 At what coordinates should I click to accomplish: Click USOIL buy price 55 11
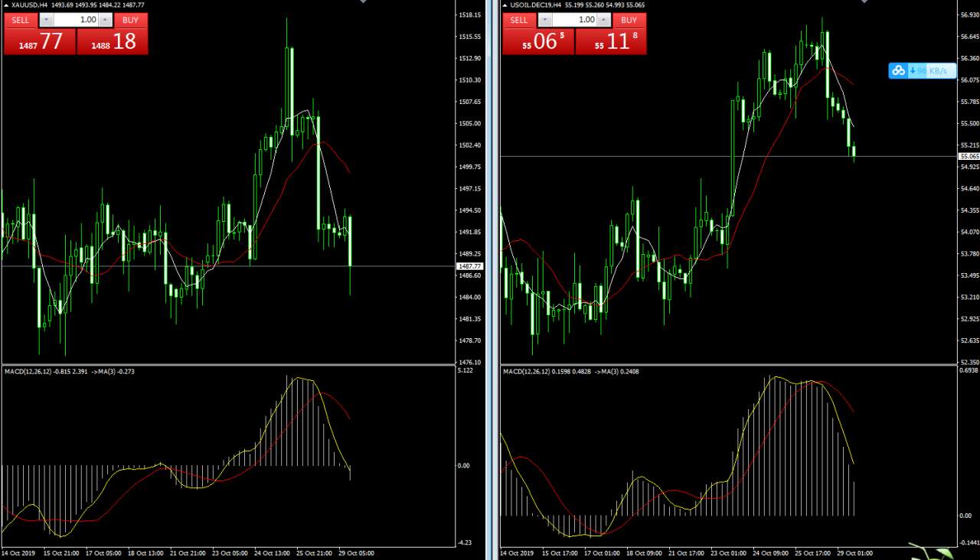click(x=611, y=41)
